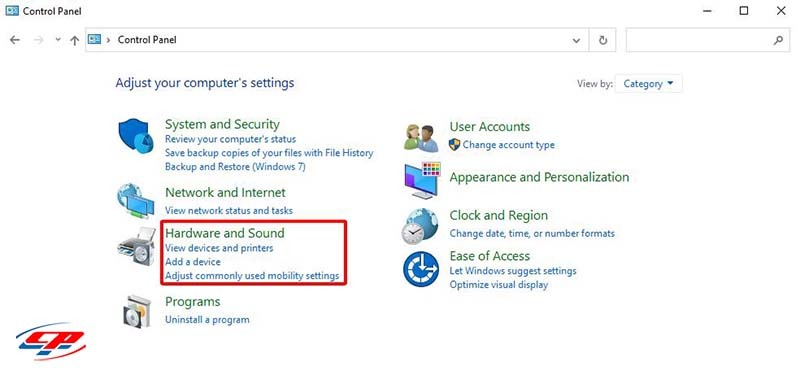The width and height of the screenshot is (800, 375).
Task: Open System and Security category
Action: [222, 124]
